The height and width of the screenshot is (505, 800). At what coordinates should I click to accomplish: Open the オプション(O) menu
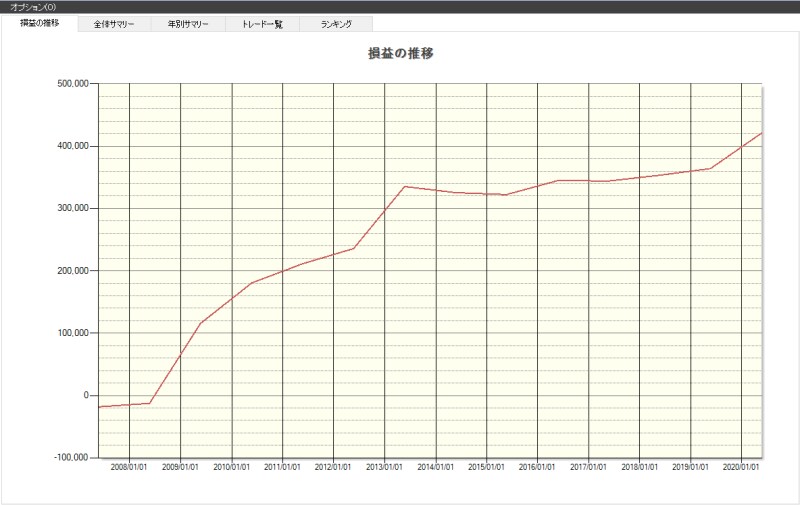(33, 7)
